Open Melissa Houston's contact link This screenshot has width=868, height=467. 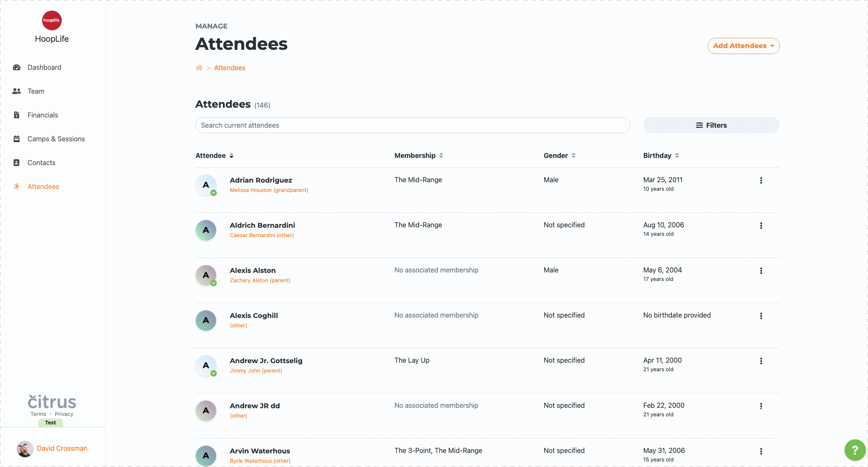tap(269, 190)
